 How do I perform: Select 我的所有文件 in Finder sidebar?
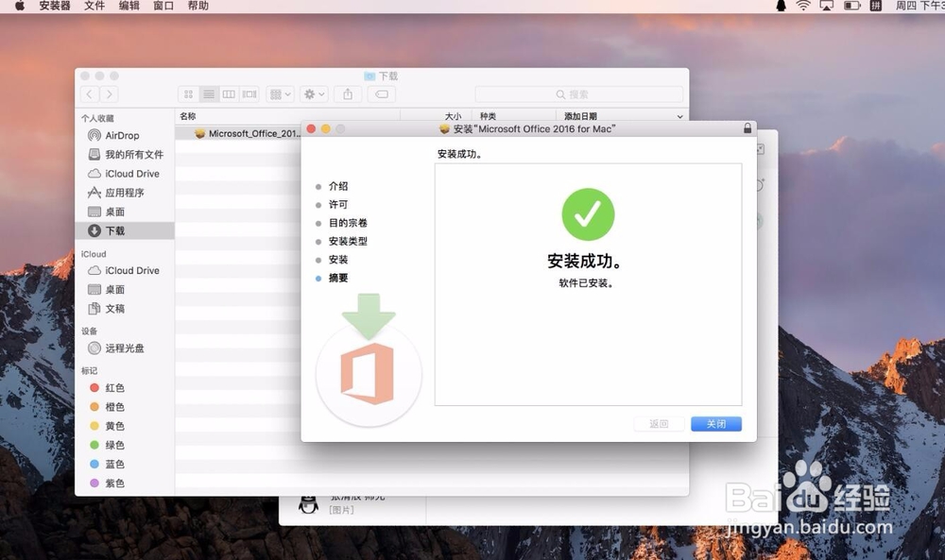point(125,155)
